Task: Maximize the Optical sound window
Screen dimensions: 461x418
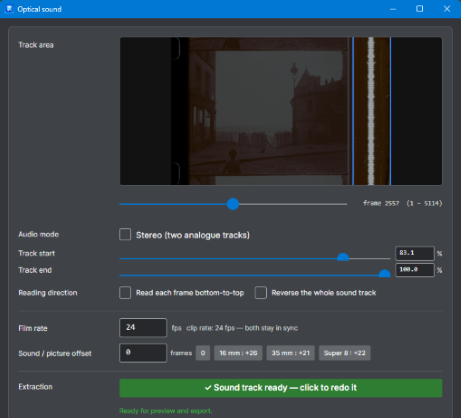Action: pyautogui.click(x=420, y=9)
